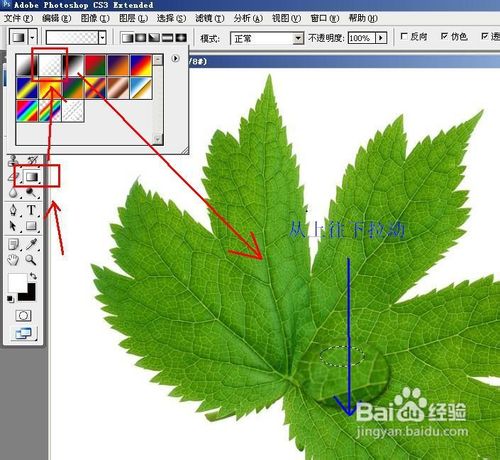Toggle the 反向 (Reverse) checkbox
Screen dimensions: 500x460
click(404, 36)
